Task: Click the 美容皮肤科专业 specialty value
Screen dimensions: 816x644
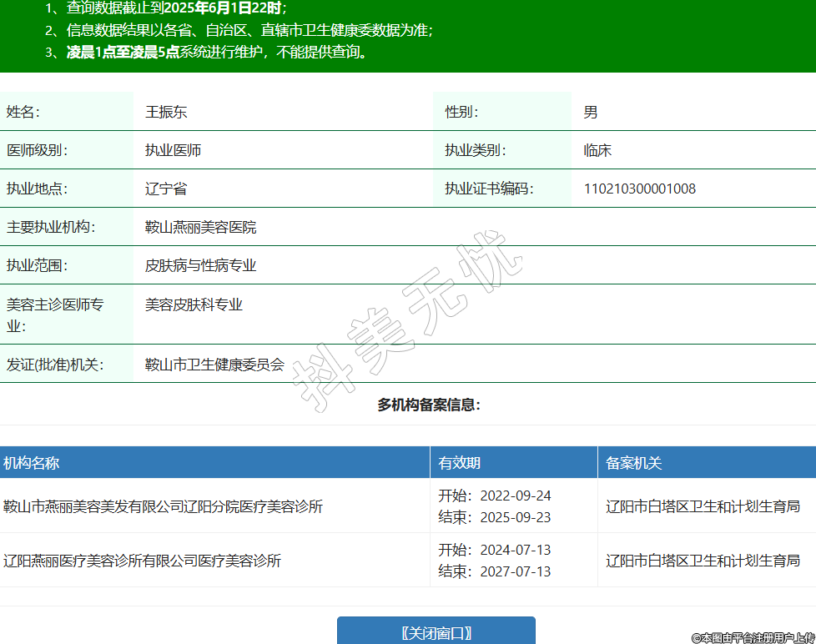Action: click(x=194, y=304)
